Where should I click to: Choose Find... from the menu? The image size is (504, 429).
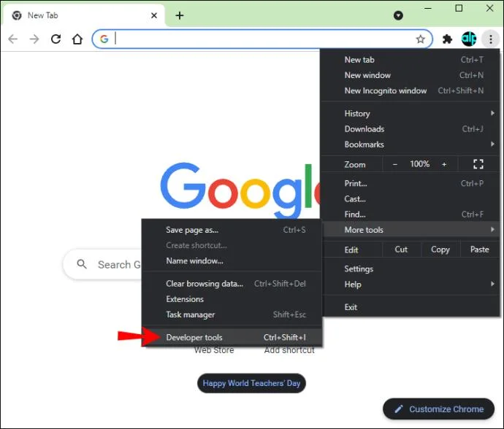(x=411, y=214)
